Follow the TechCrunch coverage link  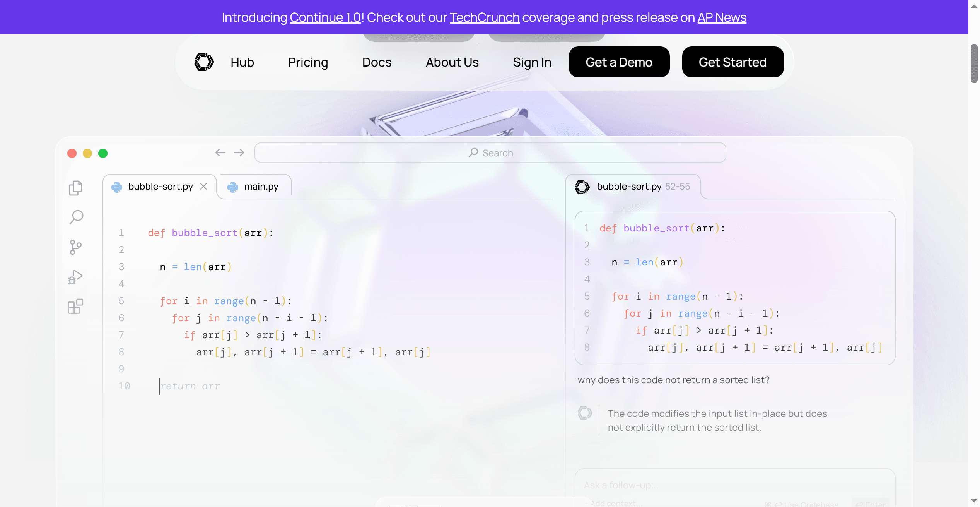[484, 17]
